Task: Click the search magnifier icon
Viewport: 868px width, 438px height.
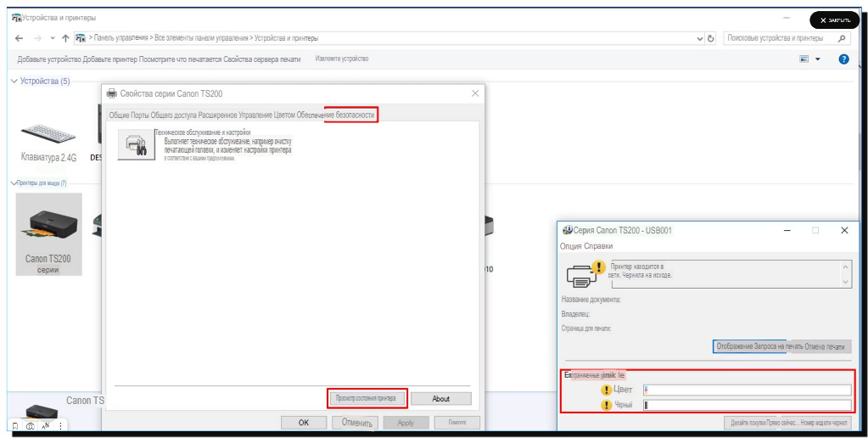Action: 841,38
